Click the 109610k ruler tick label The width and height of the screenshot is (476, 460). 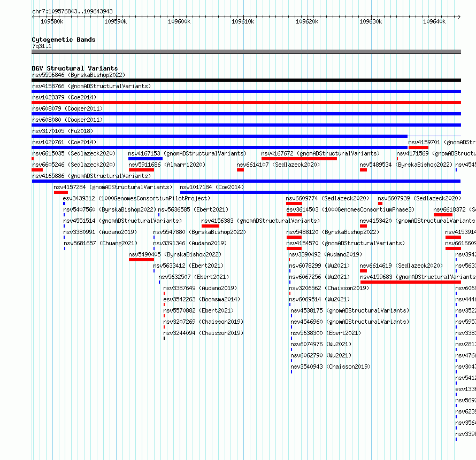243,21
